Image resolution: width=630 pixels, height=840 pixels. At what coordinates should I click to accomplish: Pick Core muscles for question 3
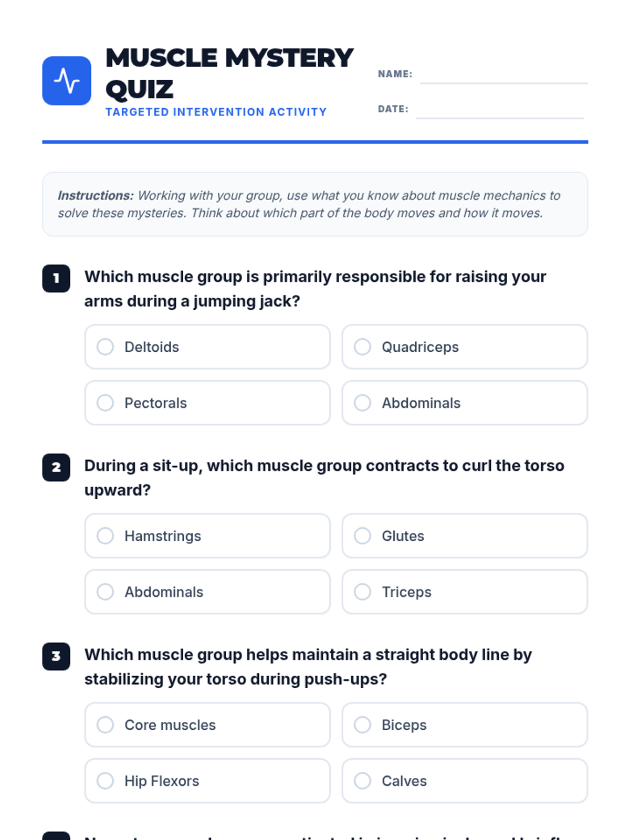tap(207, 725)
